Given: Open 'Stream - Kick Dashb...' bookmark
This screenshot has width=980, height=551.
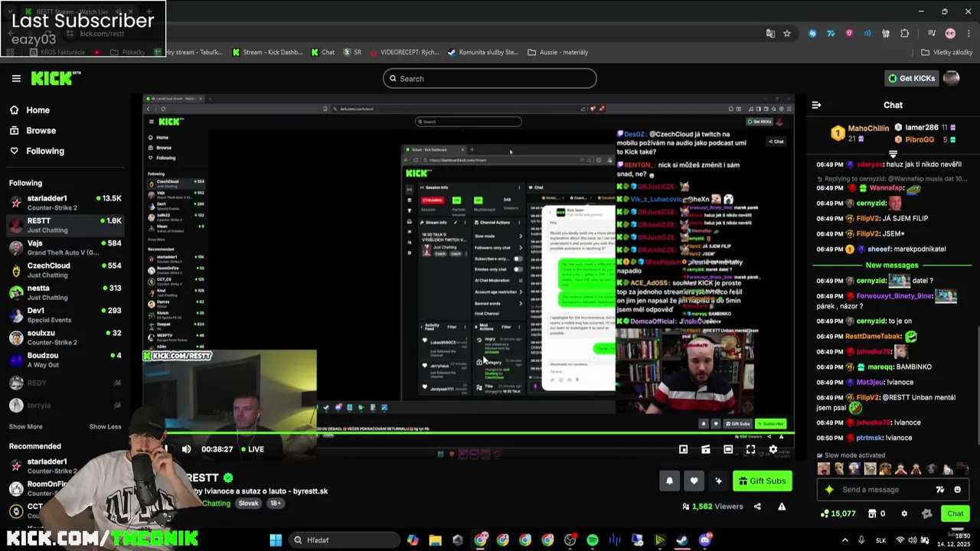Looking at the screenshot, I should point(267,52).
